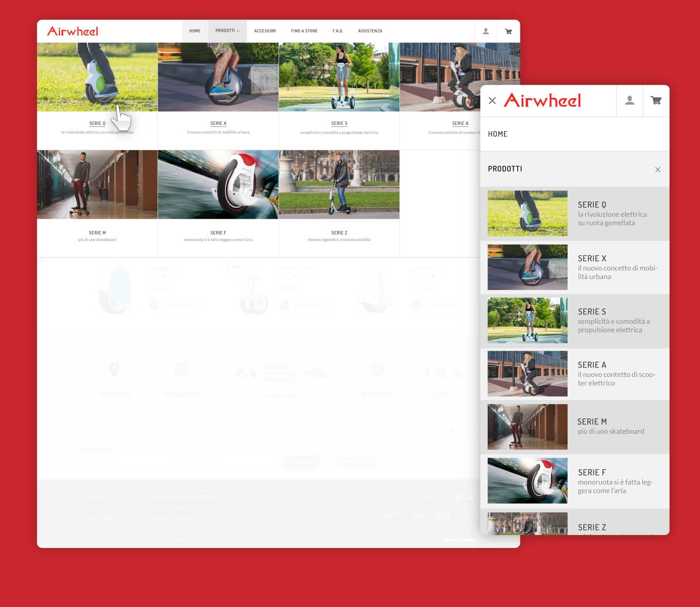Click the SERIE Z scooter photo in desktop grid
700x607 pixels.
click(339, 185)
